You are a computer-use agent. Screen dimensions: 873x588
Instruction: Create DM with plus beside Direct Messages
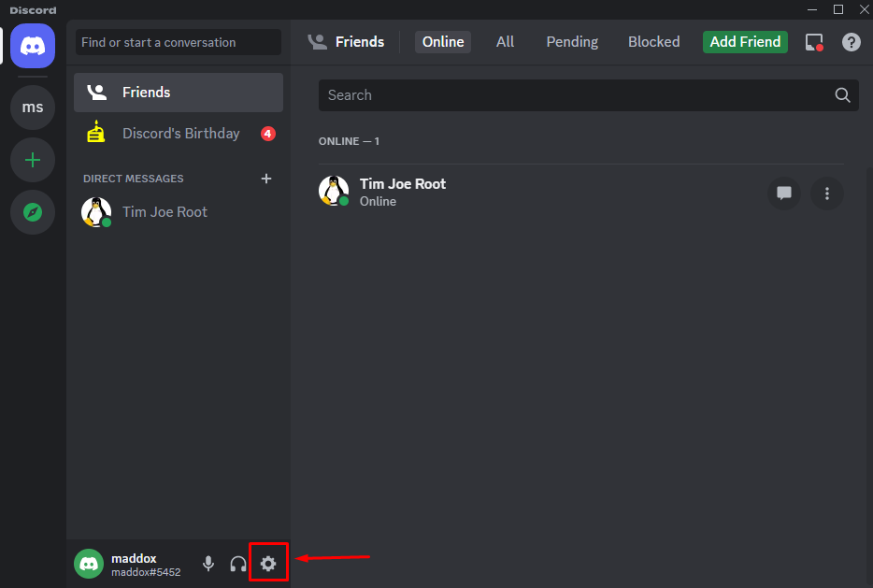tap(266, 179)
